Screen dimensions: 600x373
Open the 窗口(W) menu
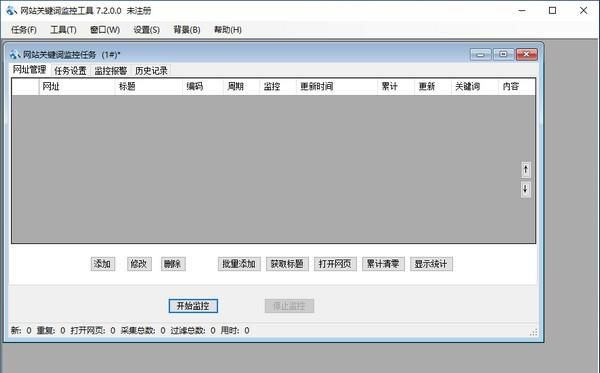point(105,30)
